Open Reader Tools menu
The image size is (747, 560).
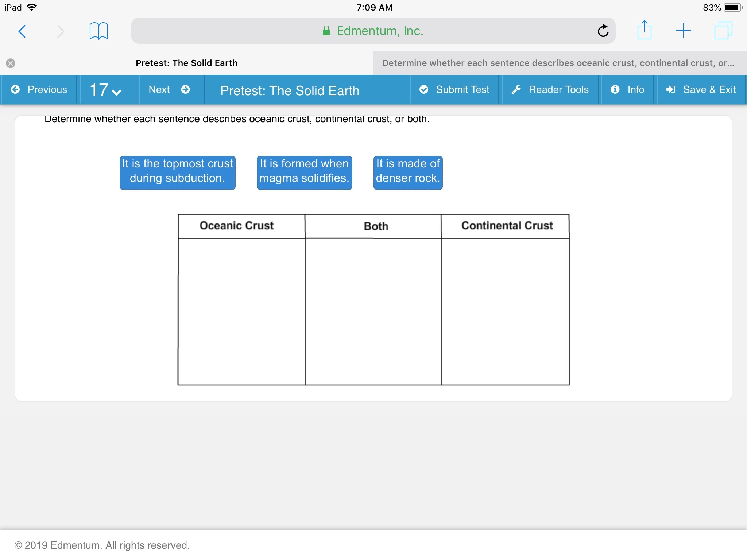coord(550,90)
